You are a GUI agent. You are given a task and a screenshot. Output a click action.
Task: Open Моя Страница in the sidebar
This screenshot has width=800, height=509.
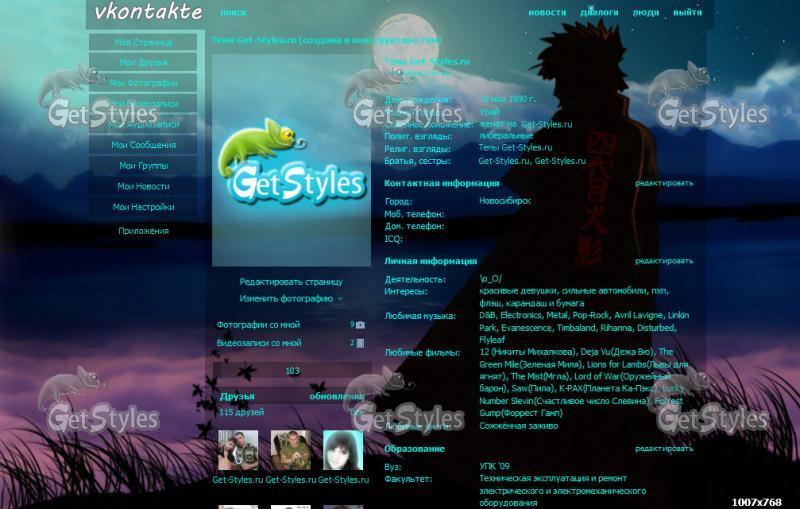[x=143, y=42]
